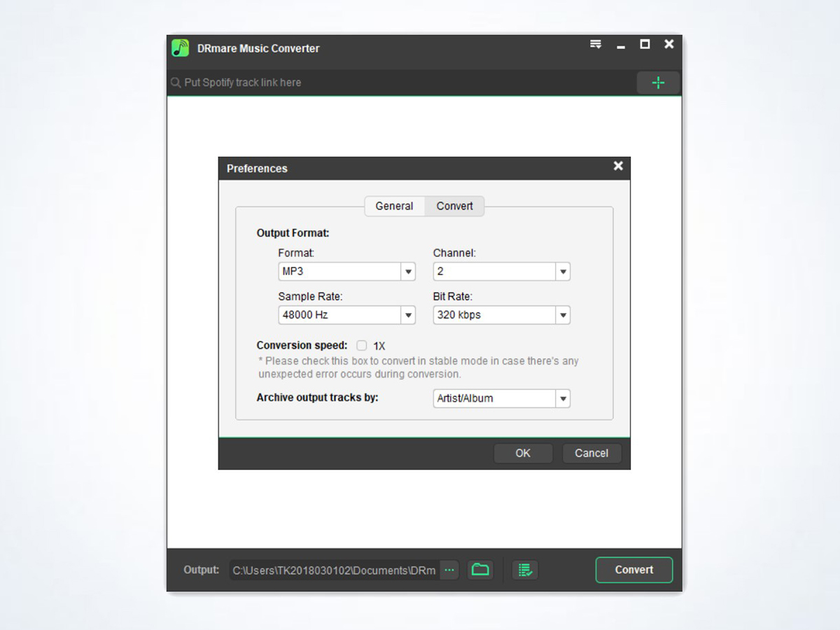This screenshot has width=840, height=630.
Task: Click the Cancel button in Preferences
Action: tap(591, 453)
